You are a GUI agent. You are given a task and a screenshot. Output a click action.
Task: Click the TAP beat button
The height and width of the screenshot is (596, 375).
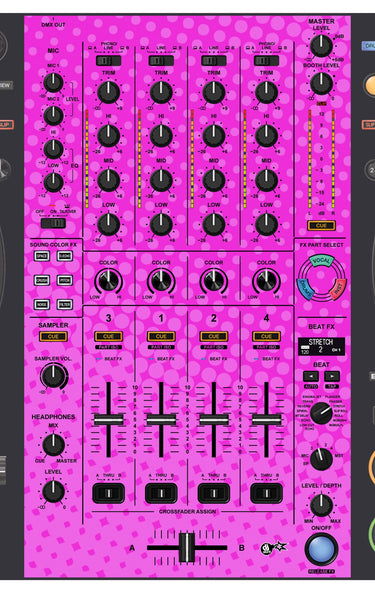point(332,386)
